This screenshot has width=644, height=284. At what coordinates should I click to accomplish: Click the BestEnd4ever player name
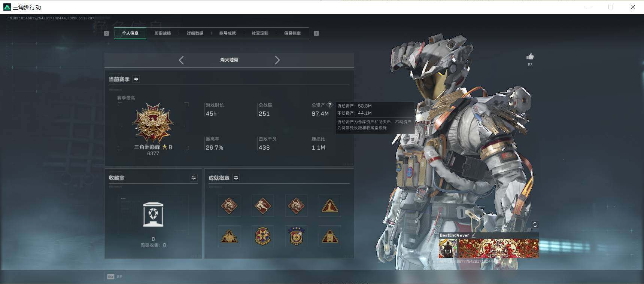point(454,235)
